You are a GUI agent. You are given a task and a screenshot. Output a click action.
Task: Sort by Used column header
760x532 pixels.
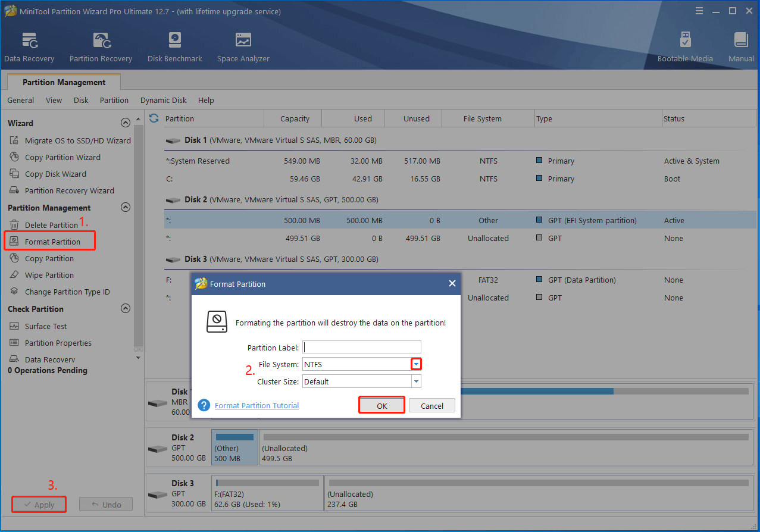click(353, 118)
